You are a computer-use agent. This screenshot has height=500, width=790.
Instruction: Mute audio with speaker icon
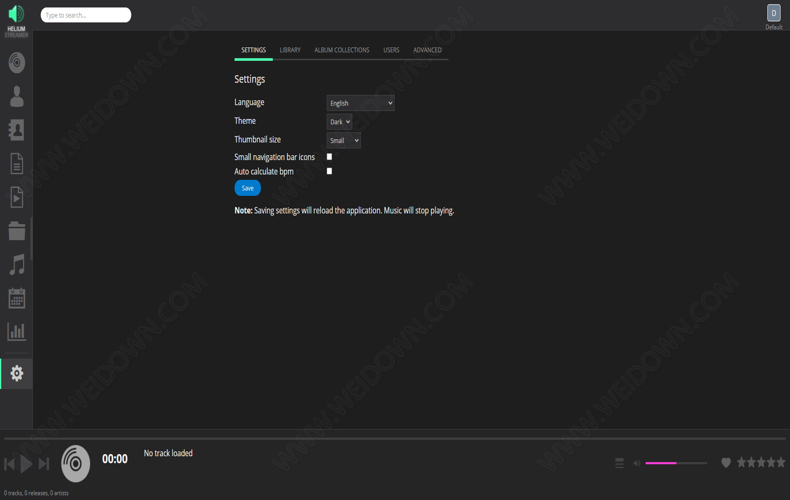coord(636,463)
